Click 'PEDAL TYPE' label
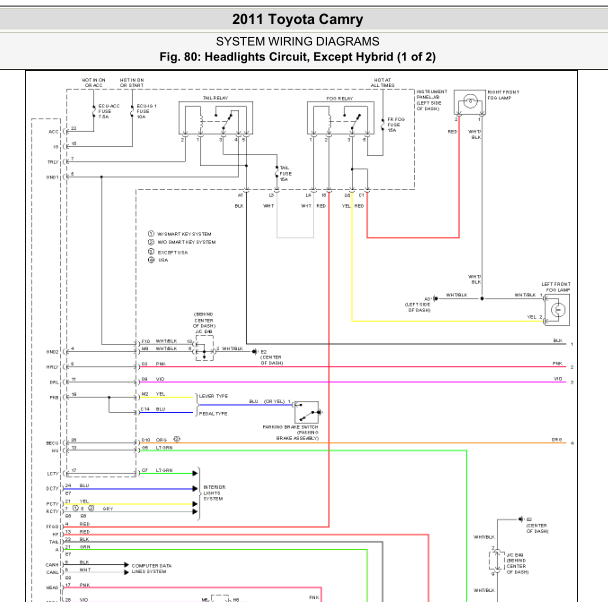 (x=213, y=414)
